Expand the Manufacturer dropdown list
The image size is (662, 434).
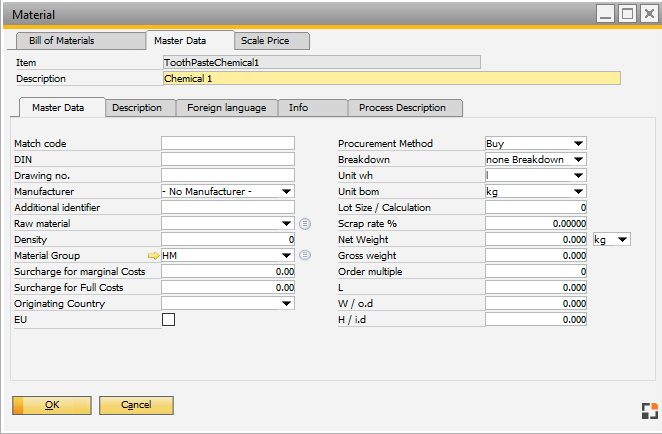pos(287,191)
